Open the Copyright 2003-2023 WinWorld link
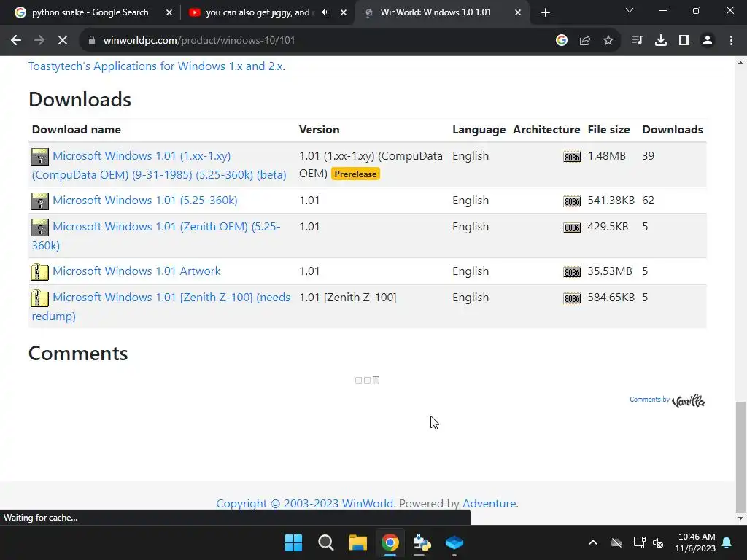The height and width of the screenshot is (560, 747). click(305, 503)
